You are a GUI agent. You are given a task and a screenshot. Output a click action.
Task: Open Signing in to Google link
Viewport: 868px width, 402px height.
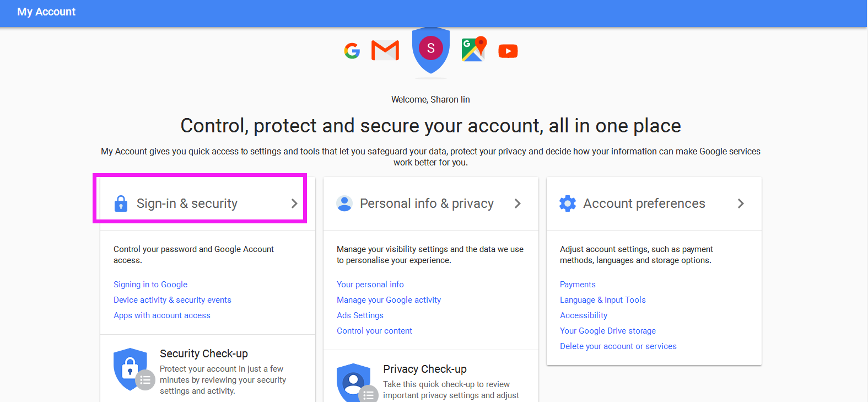150,285
